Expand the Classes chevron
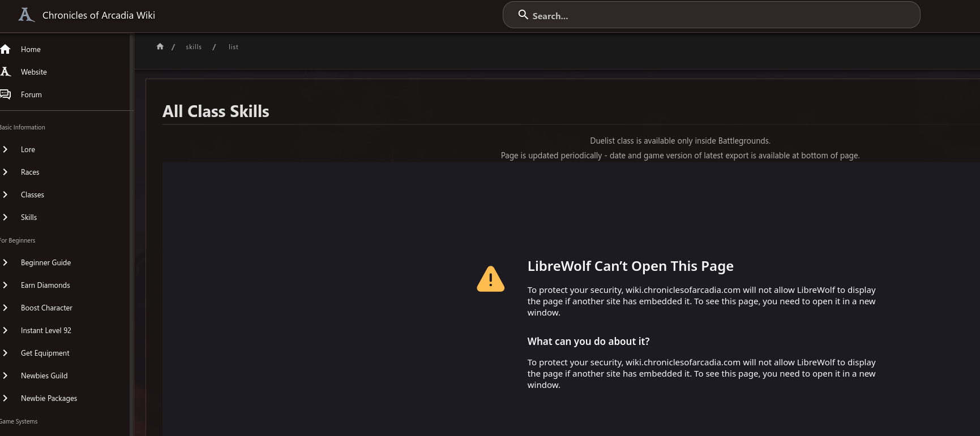 (x=5, y=195)
